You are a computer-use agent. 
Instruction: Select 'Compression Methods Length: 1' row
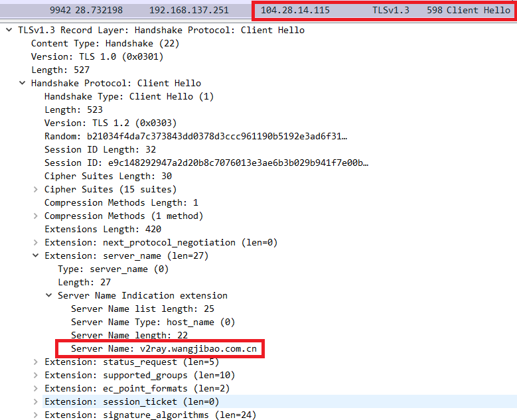tap(121, 202)
